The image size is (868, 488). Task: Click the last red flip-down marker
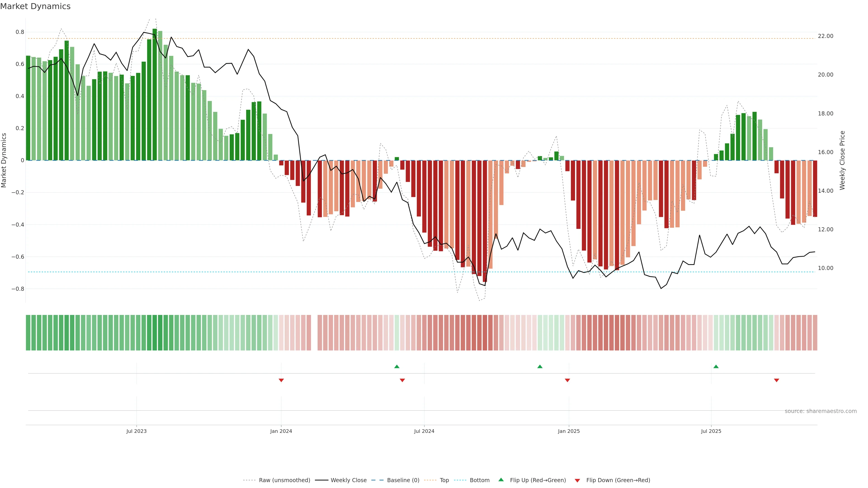tap(777, 380)
